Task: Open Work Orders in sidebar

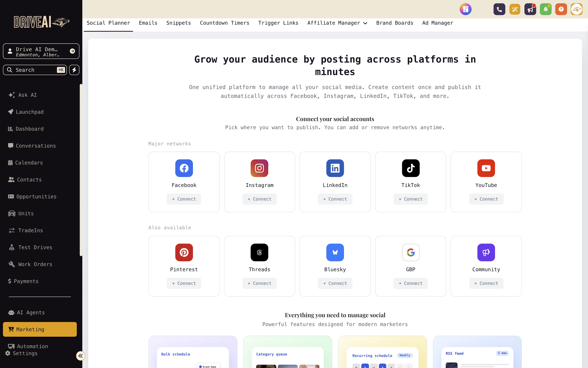Action: coord(40,264)
